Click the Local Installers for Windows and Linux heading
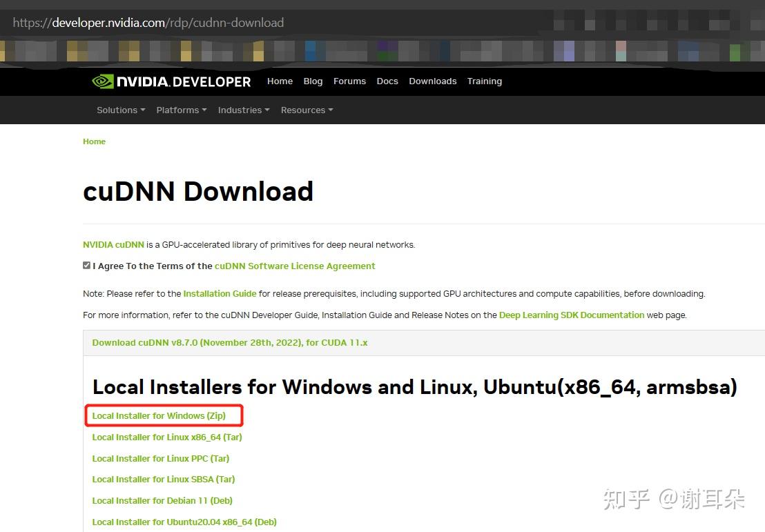Viewport: 765px width, 532px height. point(415,388)
